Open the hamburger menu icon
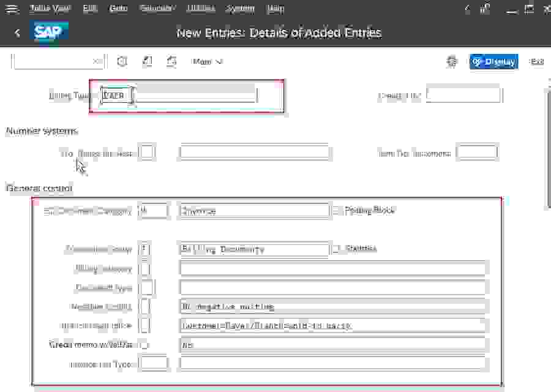This screenshot has width=551, height=392. coord(11,9)
